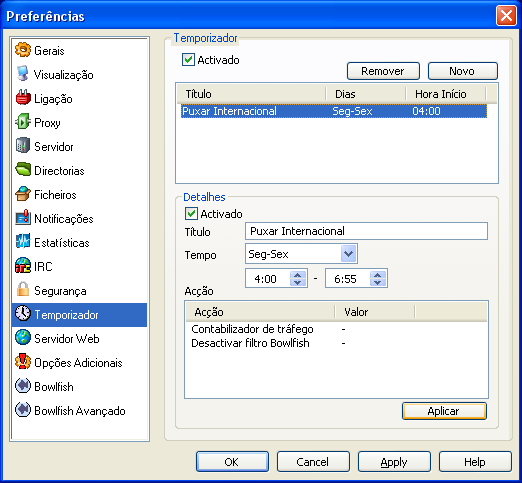Select the Ligação plug icon
Screen dimensions: 522x483
click(x=23, y=98)
